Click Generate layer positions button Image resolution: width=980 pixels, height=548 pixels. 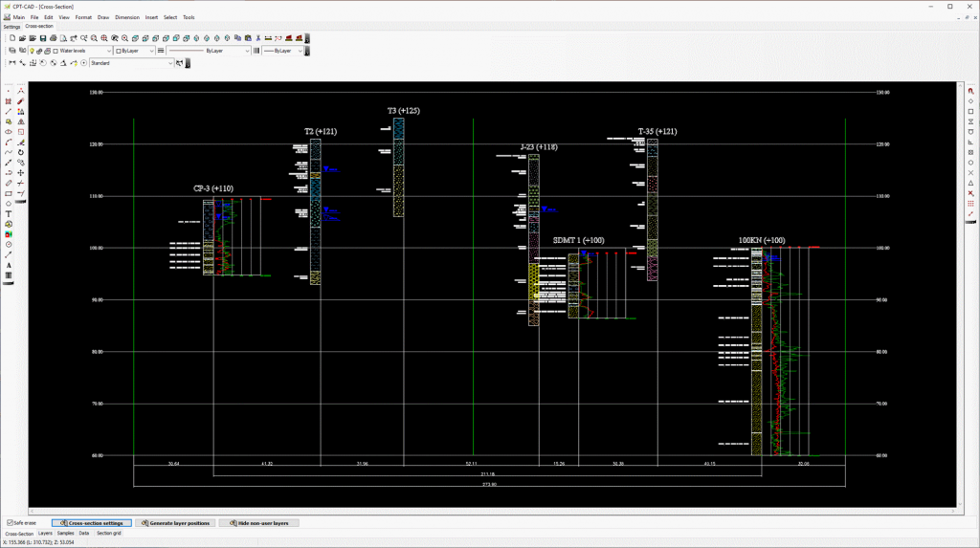tap(175, 523)
